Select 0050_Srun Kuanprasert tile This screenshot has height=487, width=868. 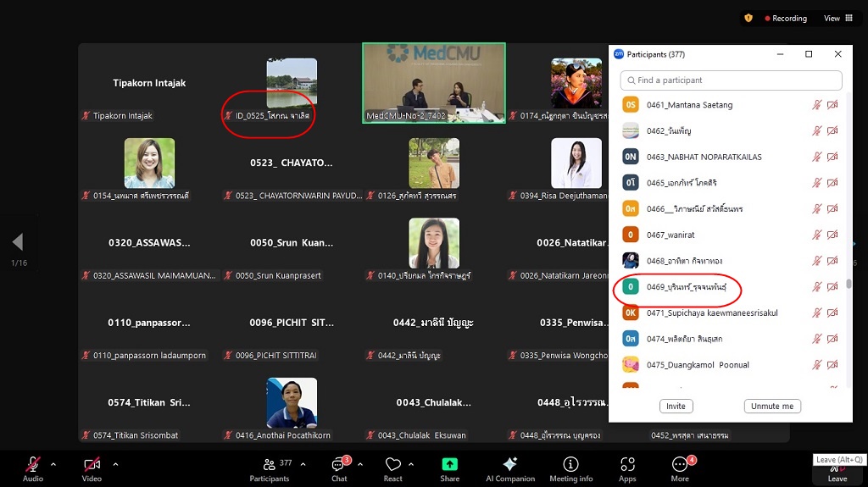tap(292, 242)
